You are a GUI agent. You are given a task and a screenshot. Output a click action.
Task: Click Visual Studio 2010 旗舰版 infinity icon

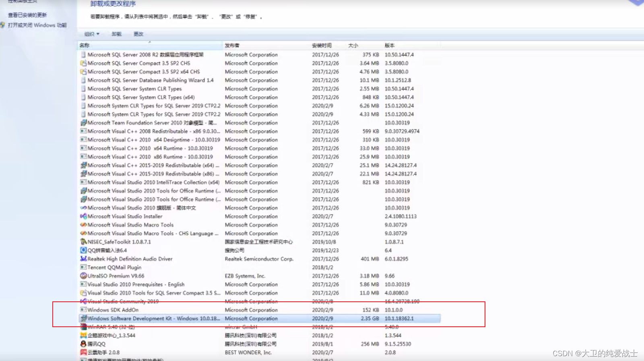[x=83, y=208]
